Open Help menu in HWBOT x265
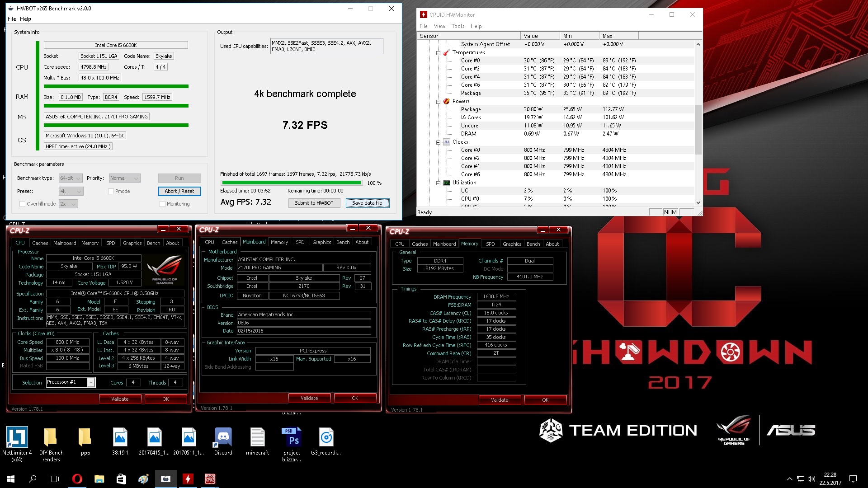Screen dimensions: 868x488 (25, 19)
